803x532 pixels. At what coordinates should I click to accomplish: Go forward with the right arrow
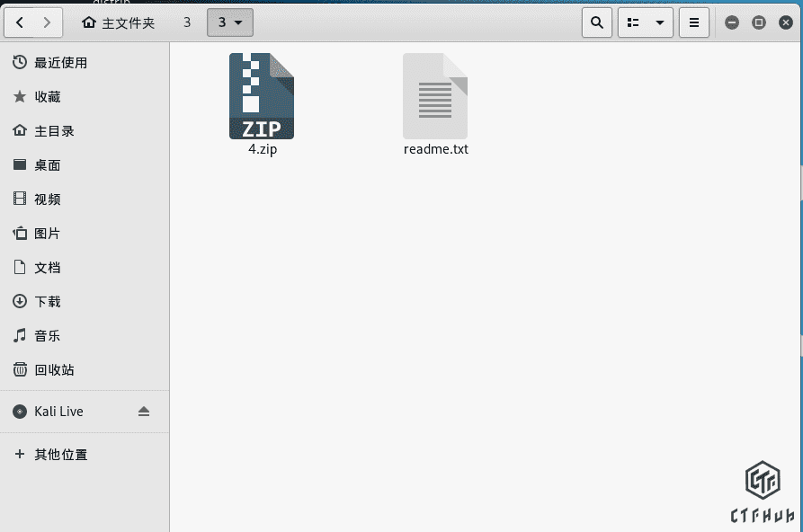coord(48,22)
